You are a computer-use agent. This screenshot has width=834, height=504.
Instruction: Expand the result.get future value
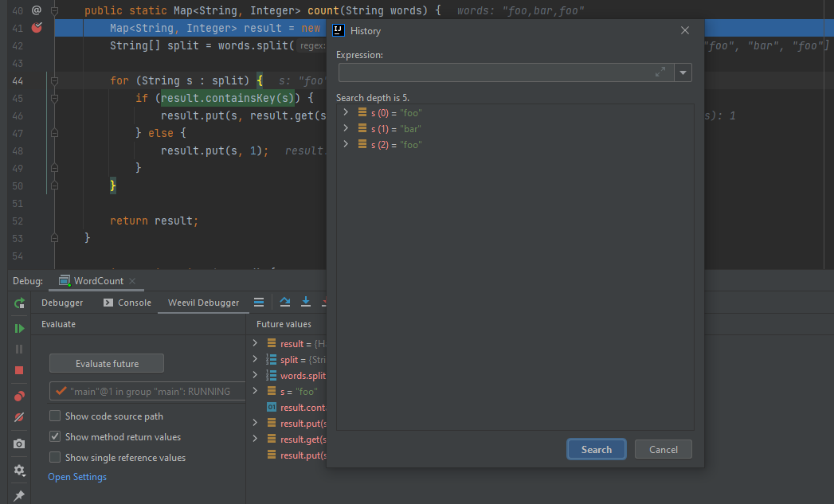click(255, 439)
